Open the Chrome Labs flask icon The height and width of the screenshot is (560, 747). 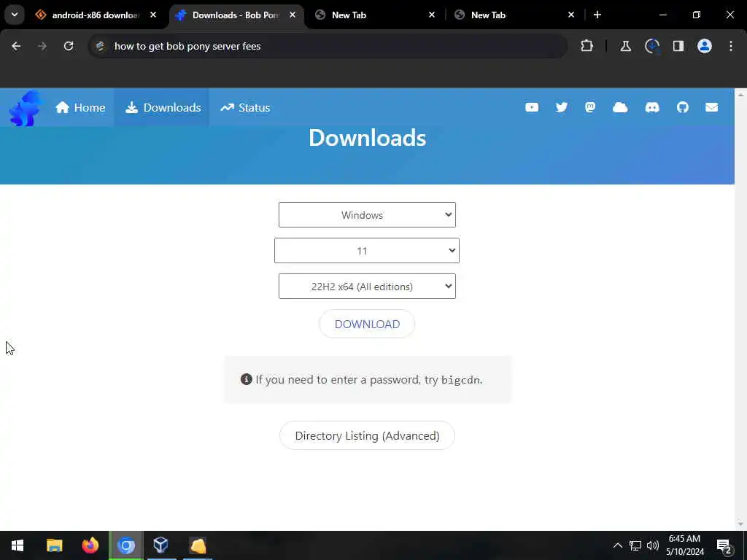pyautogui.click(x=625, y=46)
